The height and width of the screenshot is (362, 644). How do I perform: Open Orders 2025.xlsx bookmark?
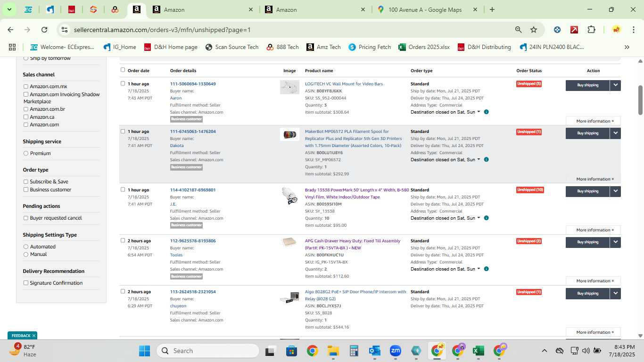coord(424,47)
